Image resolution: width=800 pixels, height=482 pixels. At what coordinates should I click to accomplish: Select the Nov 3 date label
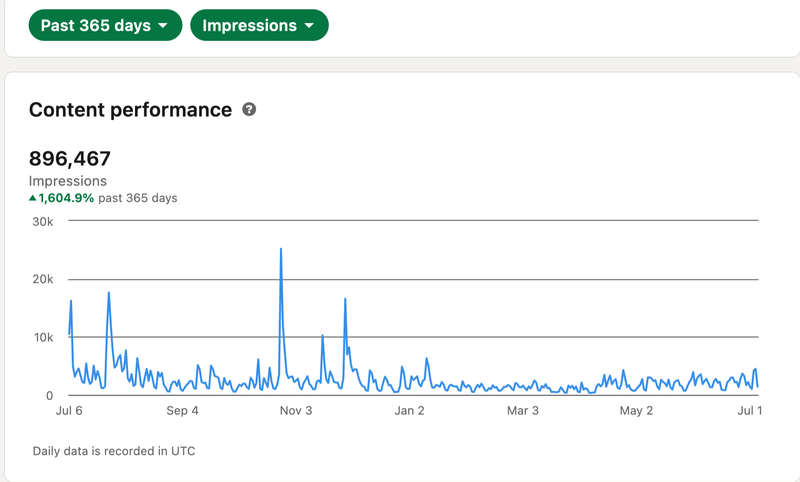(296, 410)
